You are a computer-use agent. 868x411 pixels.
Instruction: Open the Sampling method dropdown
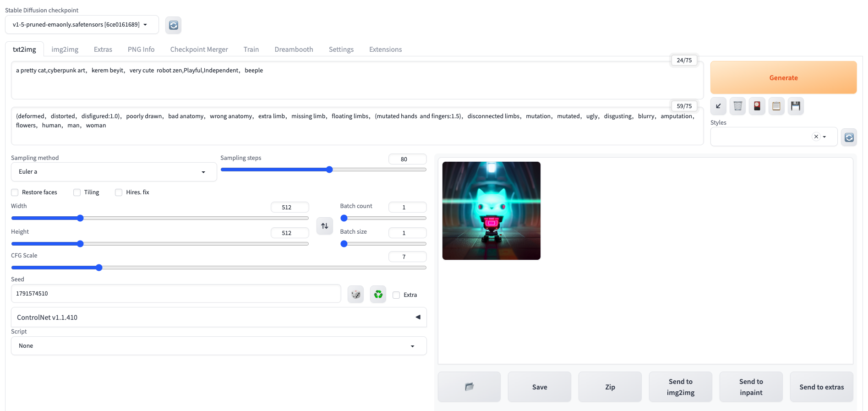(x=114, y=172)
